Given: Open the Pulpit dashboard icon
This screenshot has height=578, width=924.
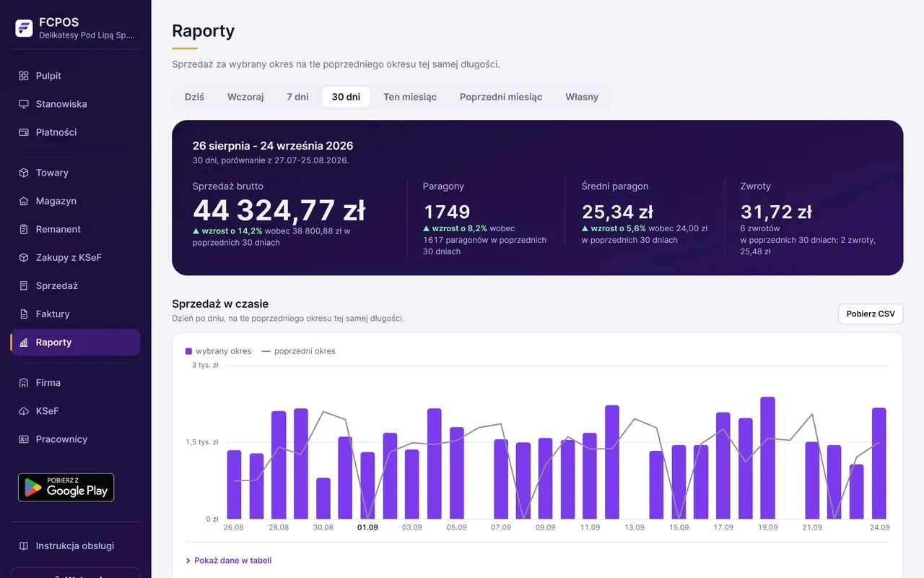Looking at the screenshot, I should click(x=24, y=76).
